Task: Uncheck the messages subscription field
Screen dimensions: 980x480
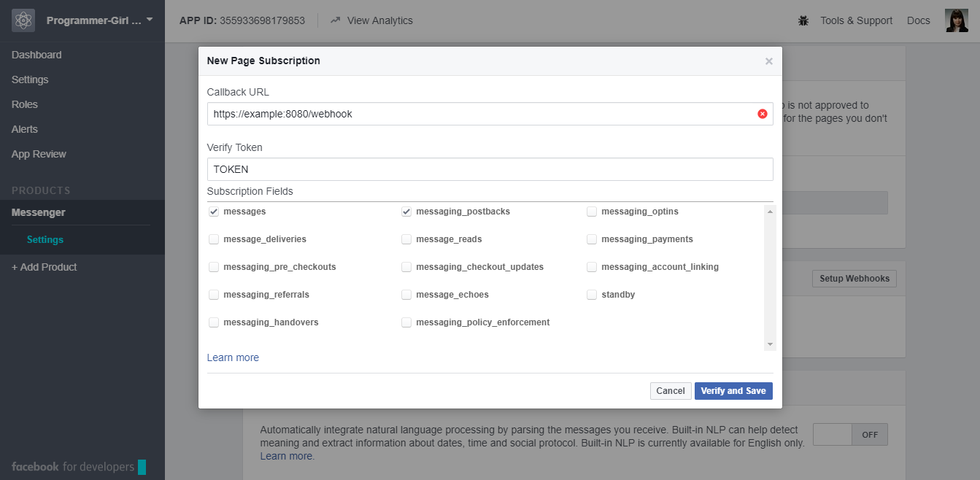Action: pyautogui.click(x=214, y=212)
